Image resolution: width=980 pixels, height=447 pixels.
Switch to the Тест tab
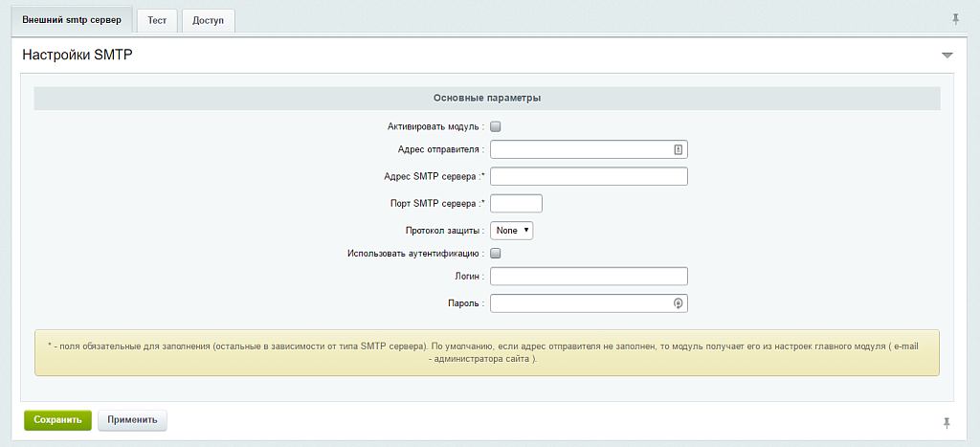coord(157,20)
